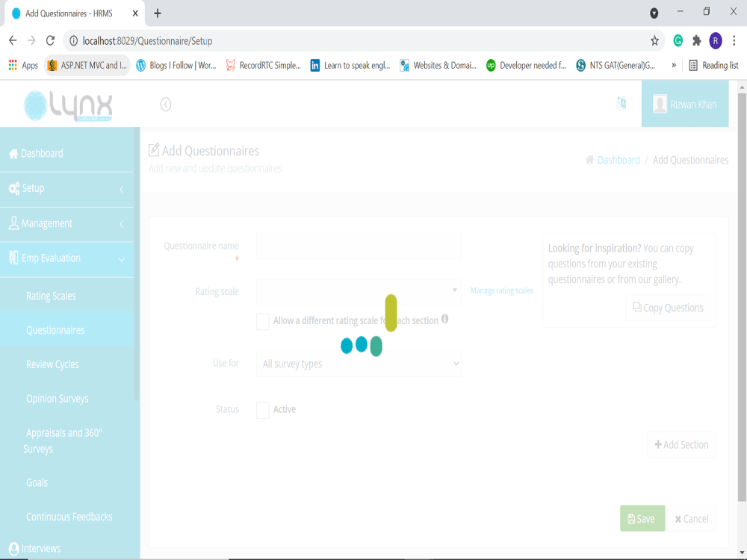747x560 pixels.
Task: Click the address bar URL
Action: point(148,41)
